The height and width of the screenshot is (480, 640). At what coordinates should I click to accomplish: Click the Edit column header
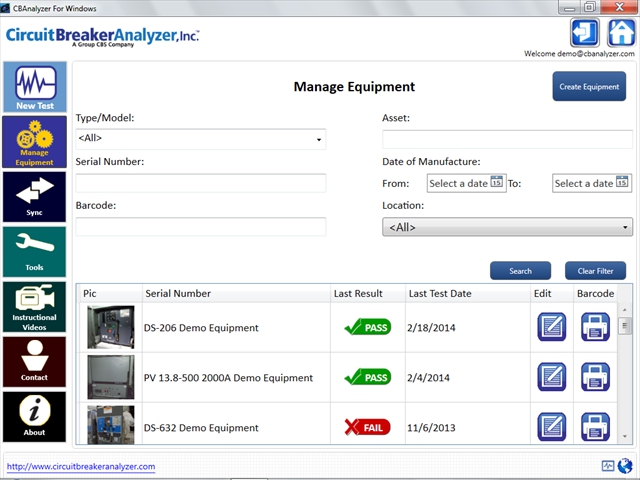(551, 293)
